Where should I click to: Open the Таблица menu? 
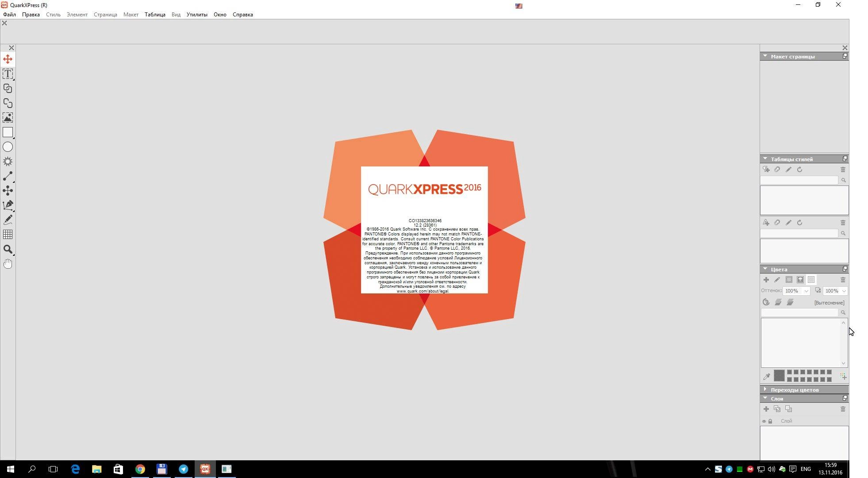click(x=155, y=15)
